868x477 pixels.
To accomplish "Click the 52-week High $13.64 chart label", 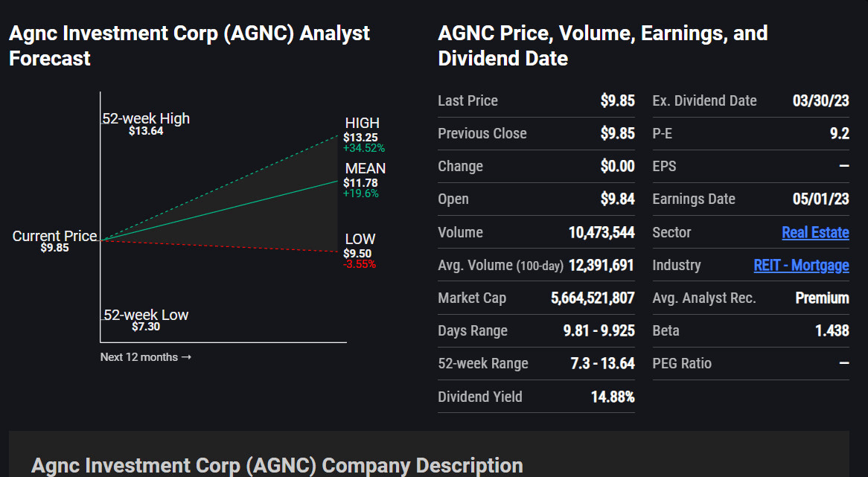I will 146,124.
